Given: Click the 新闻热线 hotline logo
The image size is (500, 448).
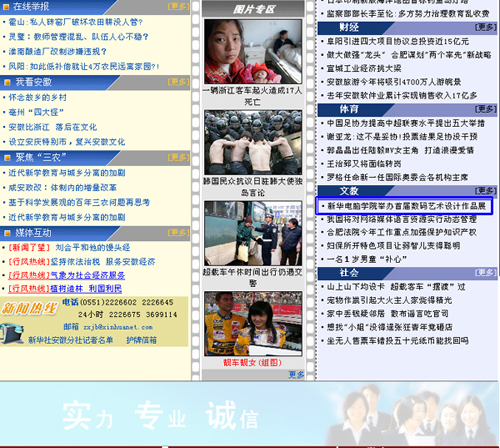Looking at the screenshot, I should point(29,308).
